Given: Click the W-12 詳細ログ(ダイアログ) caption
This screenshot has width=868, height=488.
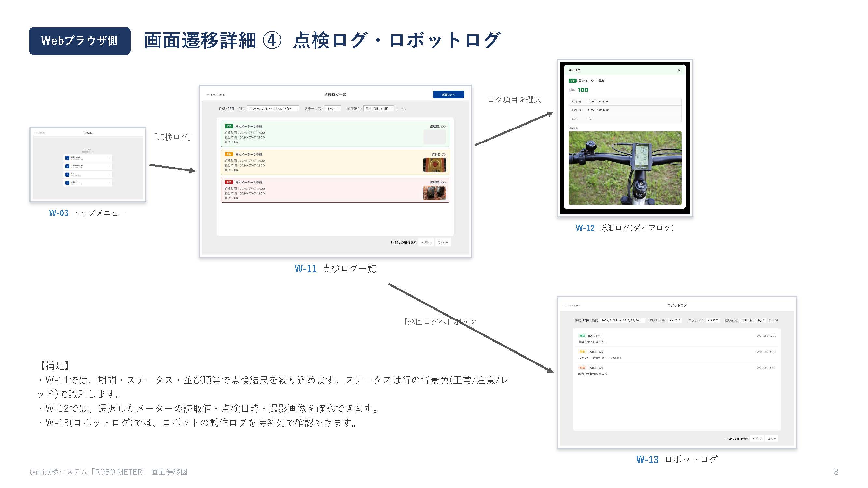Looking at the screenshot, I should coord(625,228).
